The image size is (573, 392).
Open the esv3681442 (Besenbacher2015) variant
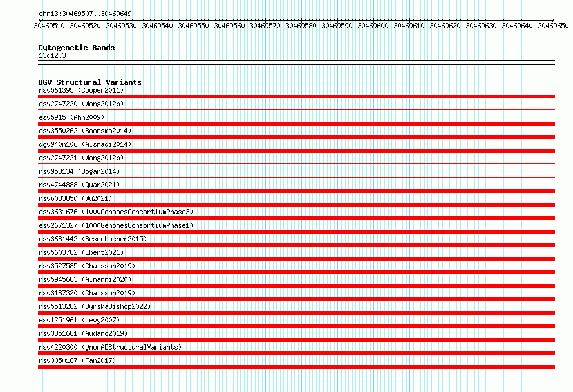click(x=93, y=239)
